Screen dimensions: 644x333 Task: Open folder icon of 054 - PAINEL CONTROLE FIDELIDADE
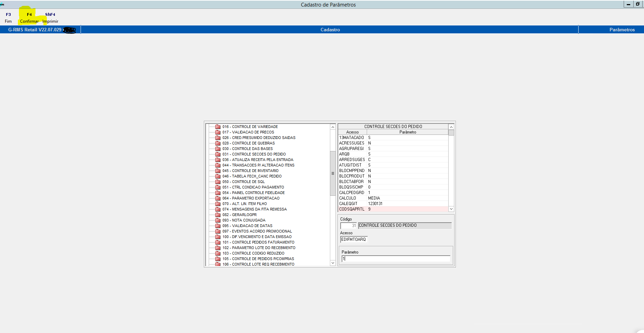(218, 193)
